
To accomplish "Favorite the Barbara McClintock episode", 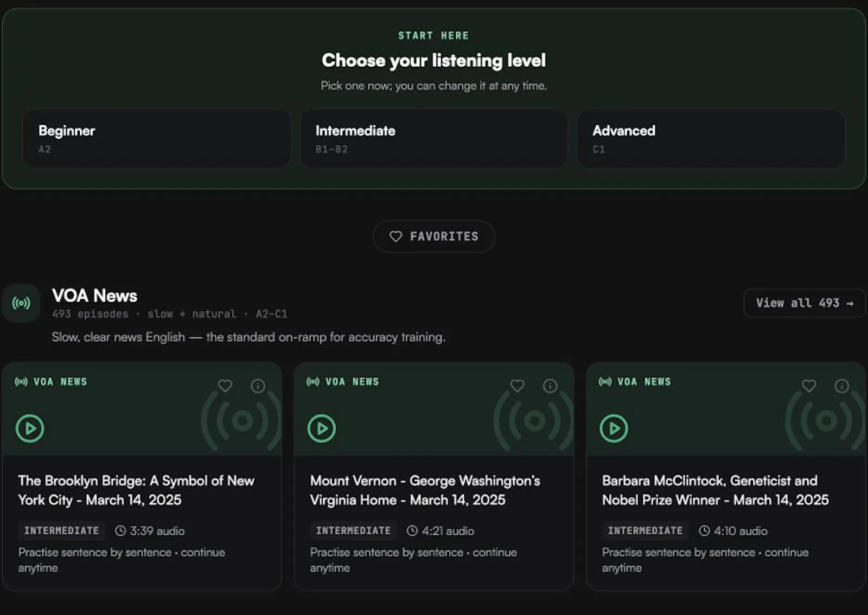I will click(809, 386).
